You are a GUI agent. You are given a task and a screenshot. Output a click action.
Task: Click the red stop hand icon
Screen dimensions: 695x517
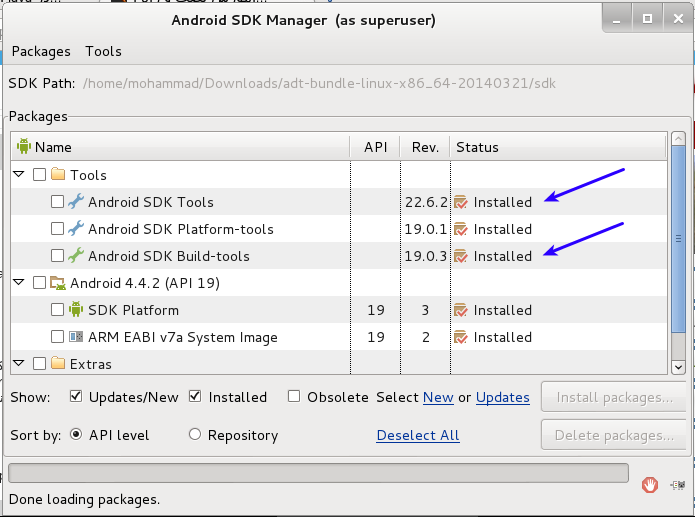point(651,485)
